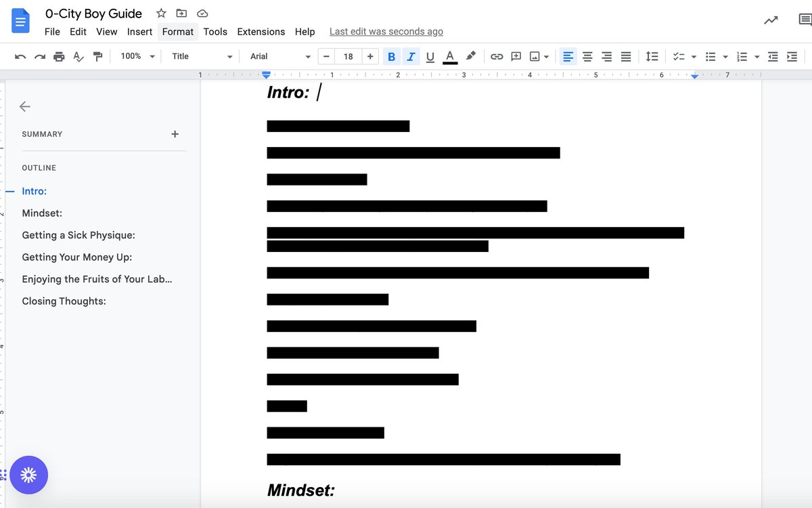The height and width of the screenshot is (508, 812).
Task: Toggle bold formatting
Action: pos(391,56)
